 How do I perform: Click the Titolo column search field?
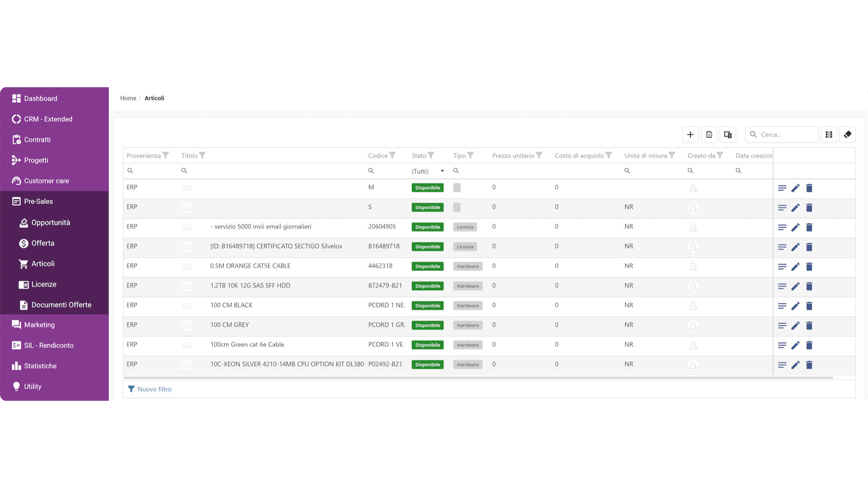(271, 171)
